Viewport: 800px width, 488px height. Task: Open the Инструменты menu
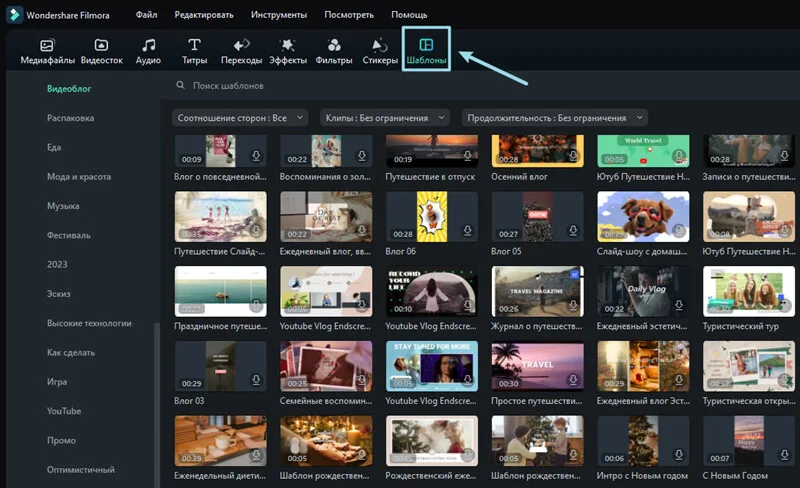coord(278,15)
